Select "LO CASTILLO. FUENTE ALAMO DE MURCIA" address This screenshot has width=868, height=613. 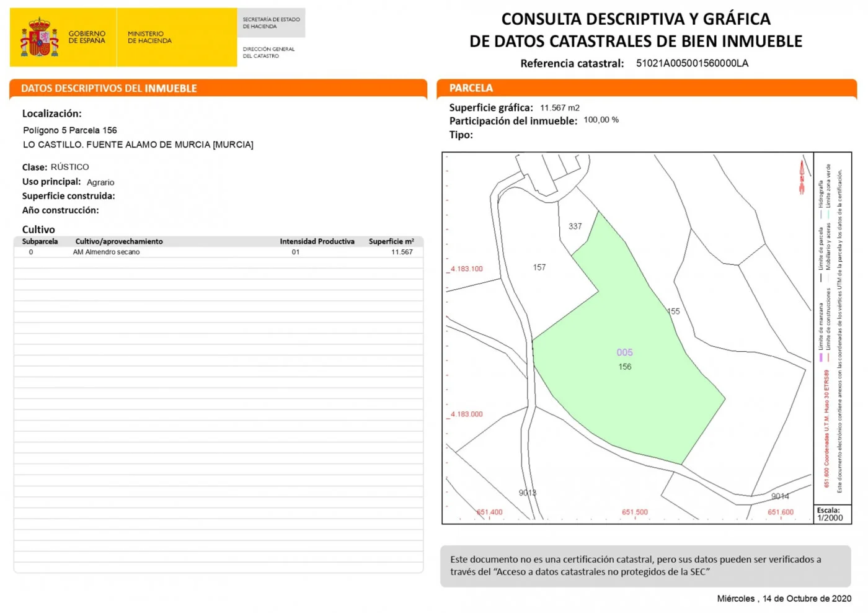click(138, 145)
